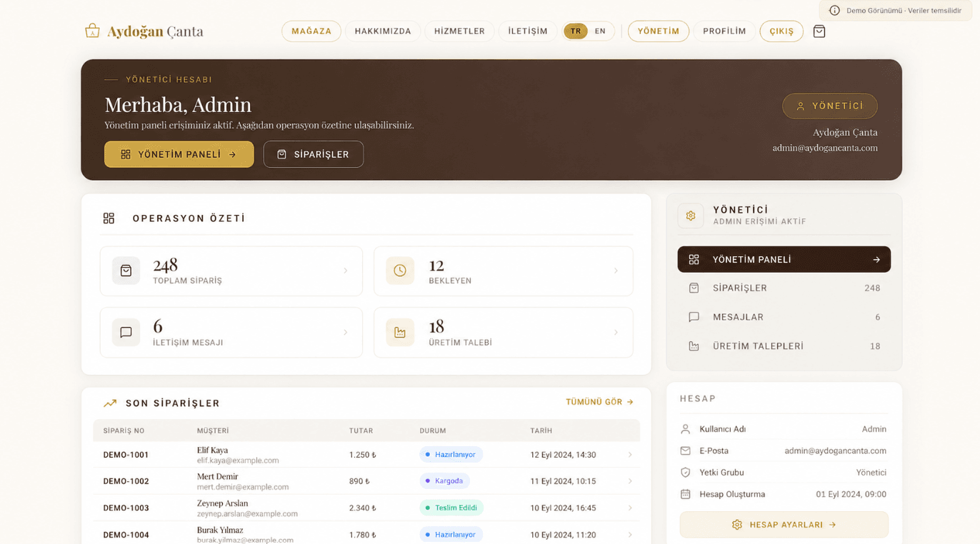Open order DEMO-1003 row chevron
The height and width of the screenshot is (544, 980).
[630, 508]
